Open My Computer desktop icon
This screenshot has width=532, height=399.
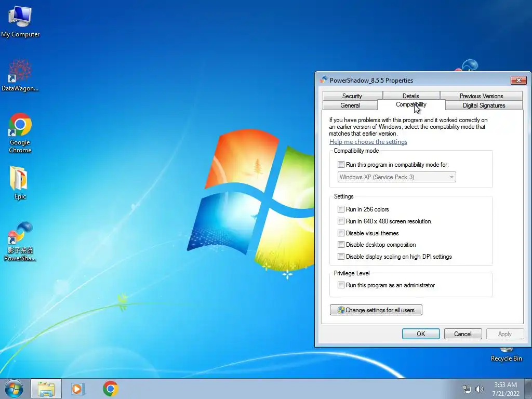20,21
